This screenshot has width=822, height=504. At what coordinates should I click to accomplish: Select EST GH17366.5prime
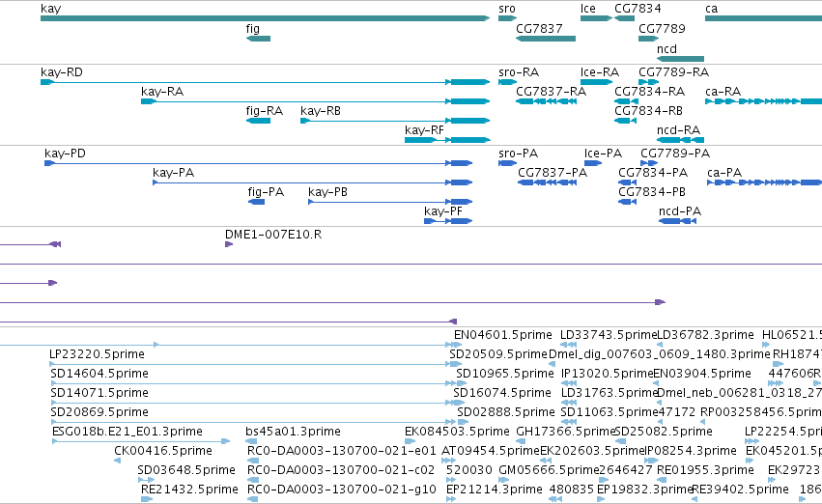[x=521, y=441]
